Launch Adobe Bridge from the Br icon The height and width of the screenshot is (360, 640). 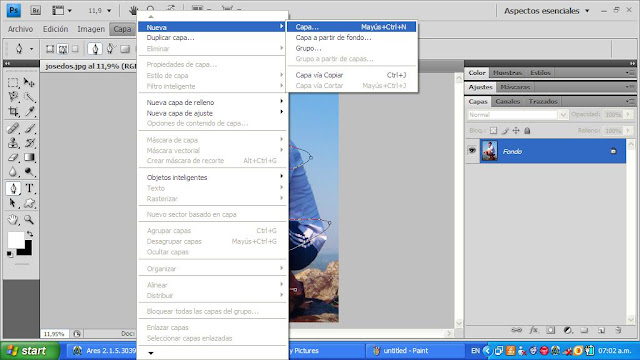click(x=36, y=11)
